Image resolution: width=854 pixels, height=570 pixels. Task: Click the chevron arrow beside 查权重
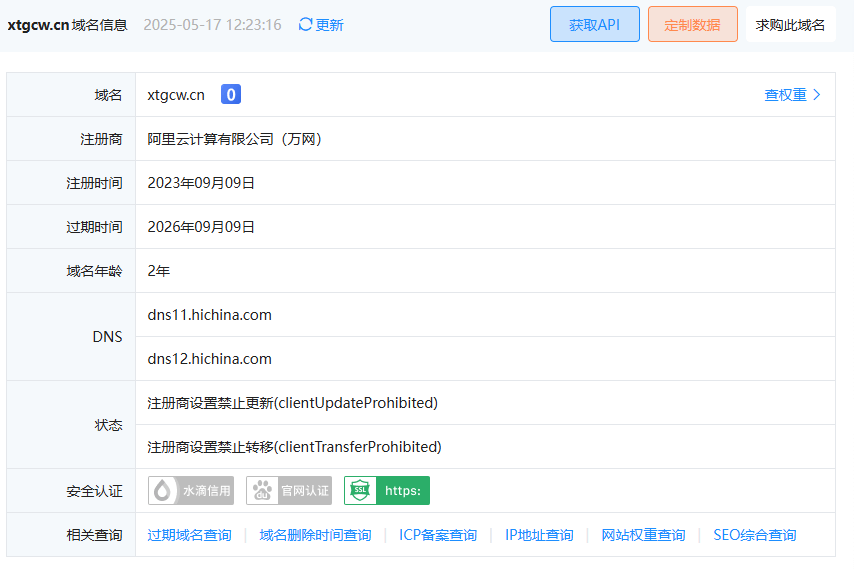click(816, 95)
